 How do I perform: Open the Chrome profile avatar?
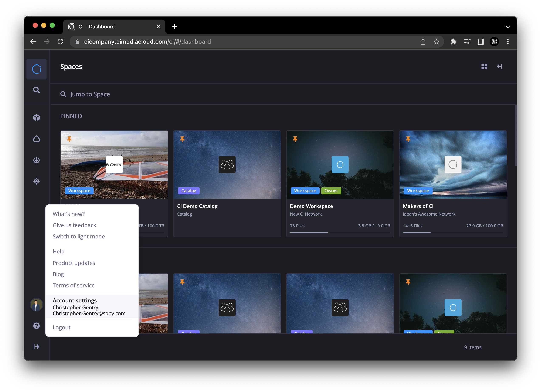494,42
